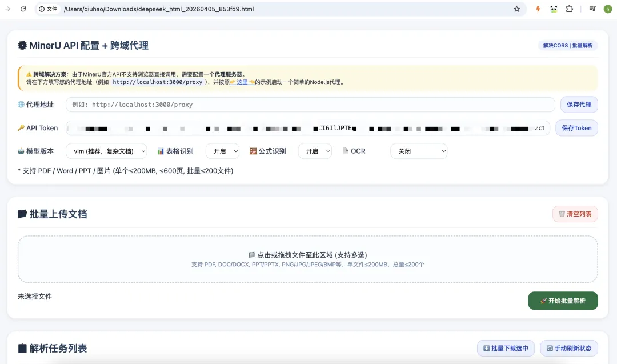Open the OCR 关闭 dropdown
Viewport: 617px width, 364px height.
click(419, 151)
